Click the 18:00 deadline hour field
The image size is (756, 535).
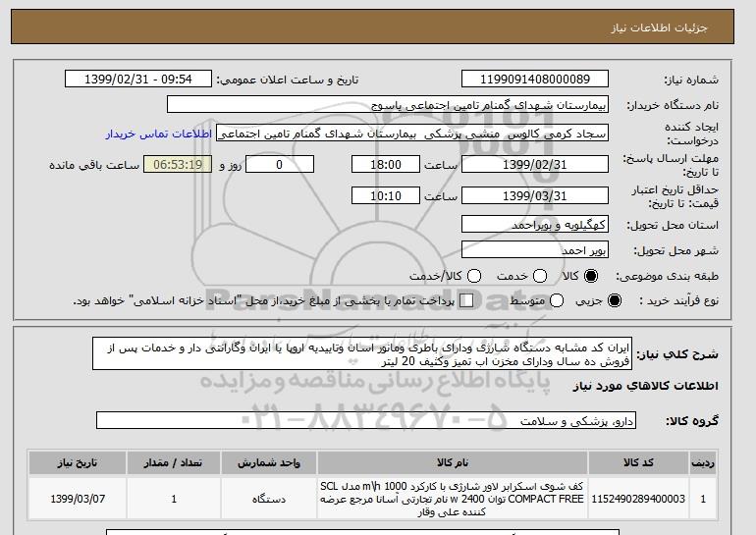(386, 164)
